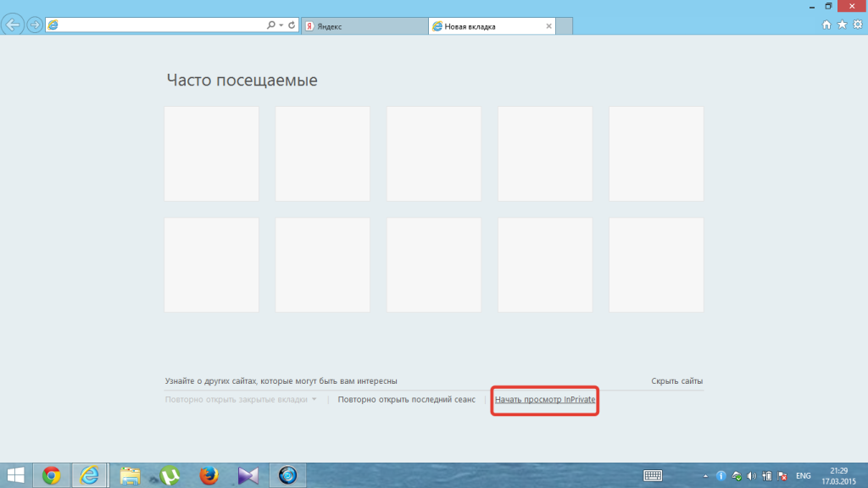The width and height of the screenshot is (868, 488).
Task: Open Favorites star icon
Action: (842, 25)
